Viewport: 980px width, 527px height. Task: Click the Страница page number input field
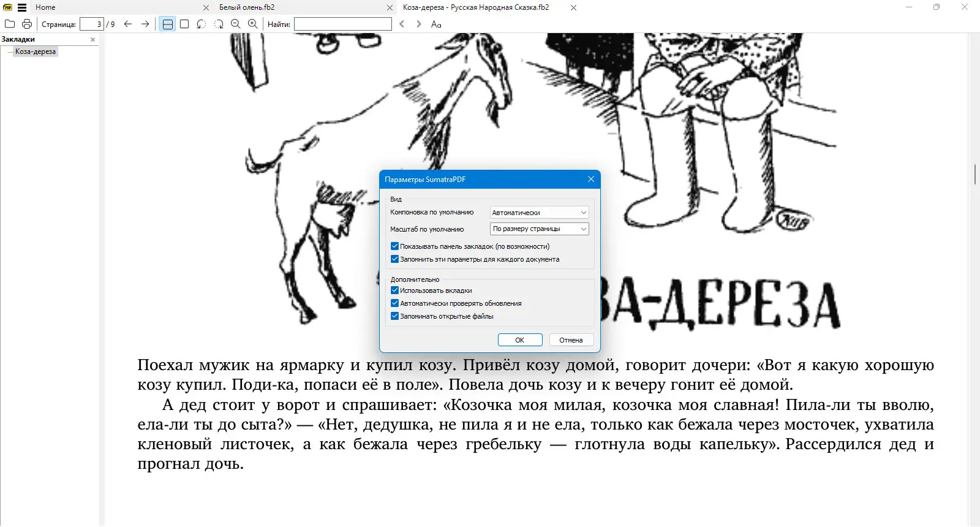(x=92, y=24)
